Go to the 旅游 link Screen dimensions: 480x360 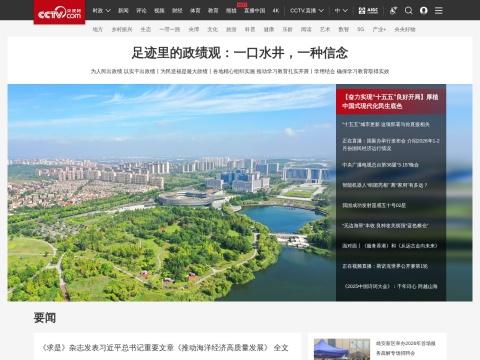point(231,29)
